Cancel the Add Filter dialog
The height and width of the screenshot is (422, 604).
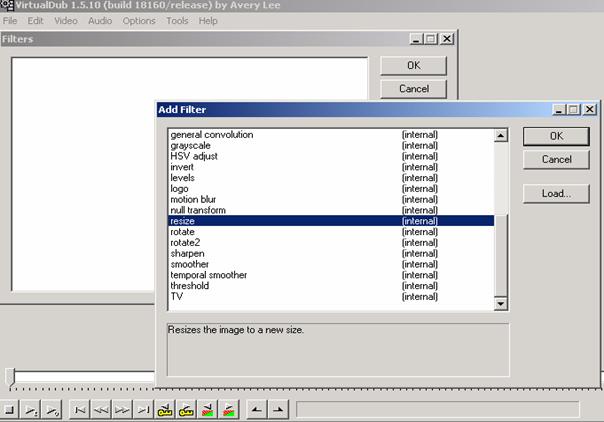(556, 159)
